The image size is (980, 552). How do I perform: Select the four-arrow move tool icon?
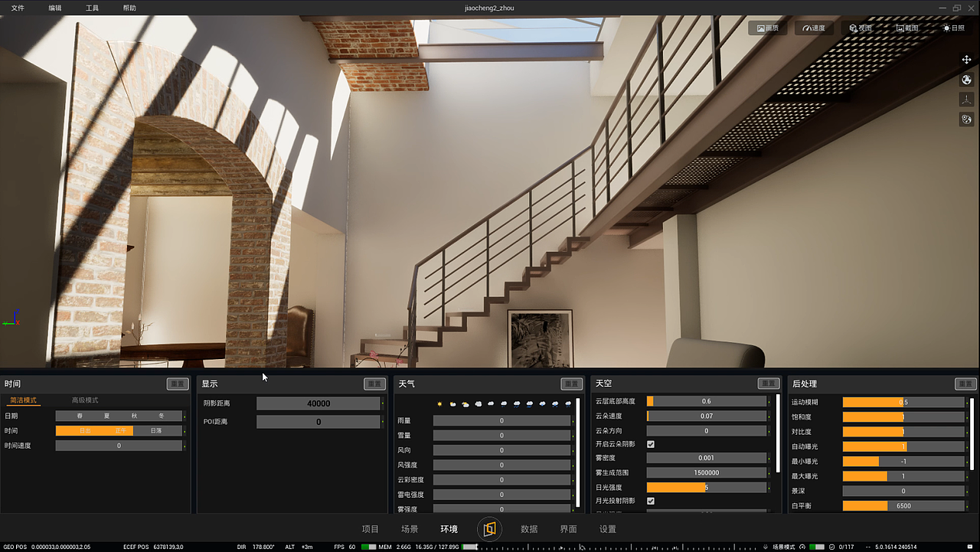(966, 60)
